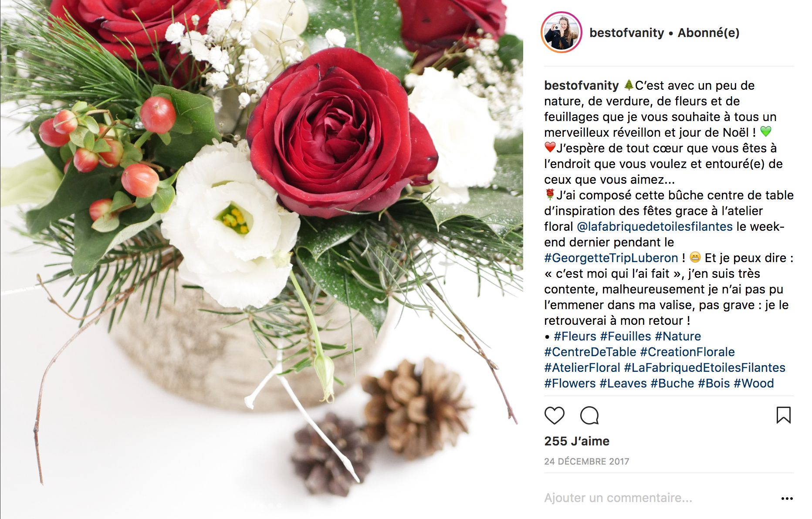This screenshot has width=812, height=519.
Task: View the 255 J'aime likes list
Action: point(576,441)
